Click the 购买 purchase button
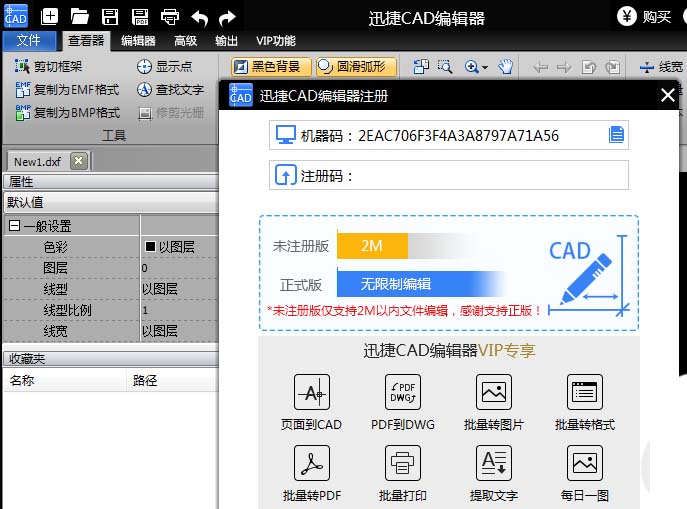The image size is (687, 509). (645, 17)
